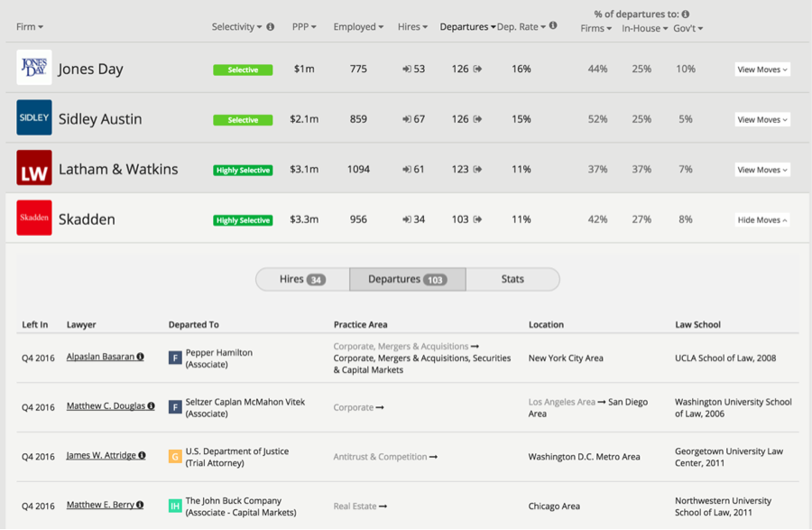Open the Selectivity column sort dropdown
The image size is (812, 530).
pyautogui.click(x=236, y=26)
